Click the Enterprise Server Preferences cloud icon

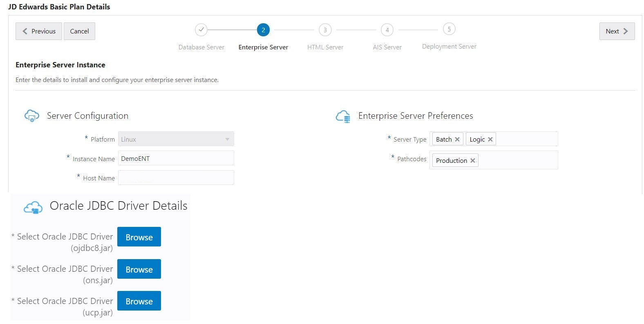[343, 116]
